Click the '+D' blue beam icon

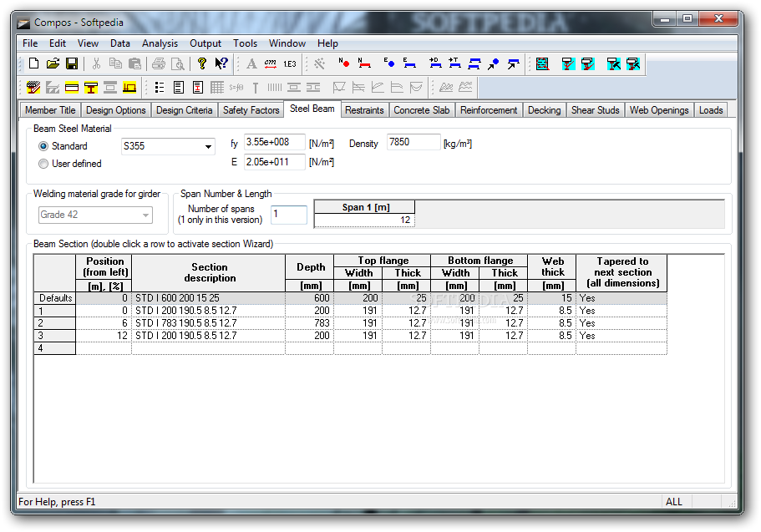click(435, 63)
